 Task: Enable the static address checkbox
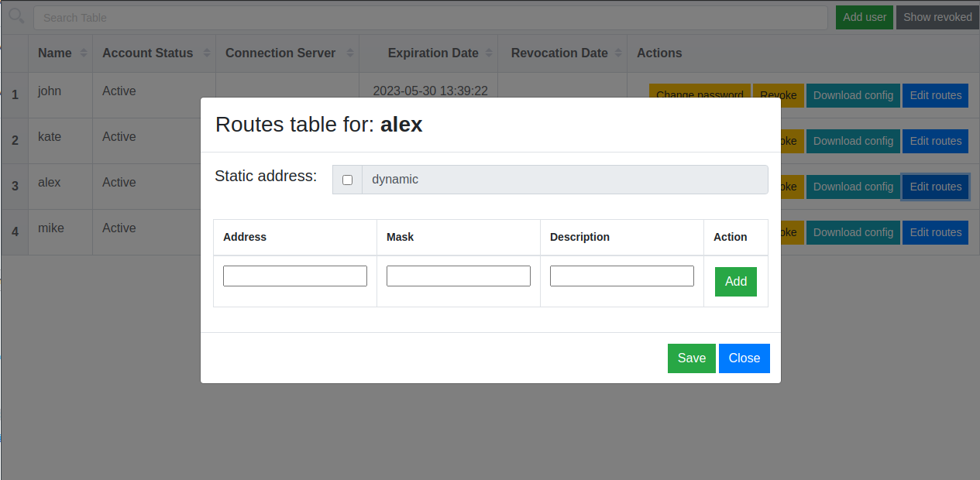point(347,180)
